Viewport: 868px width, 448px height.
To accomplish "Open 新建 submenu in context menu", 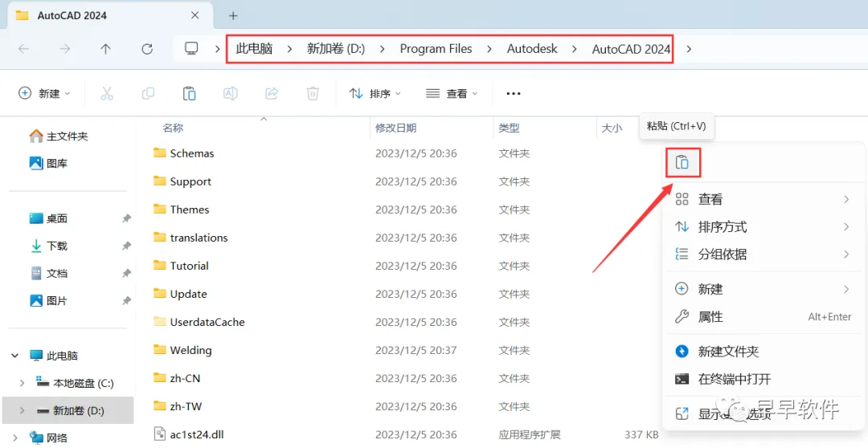I will click(763, 289).
